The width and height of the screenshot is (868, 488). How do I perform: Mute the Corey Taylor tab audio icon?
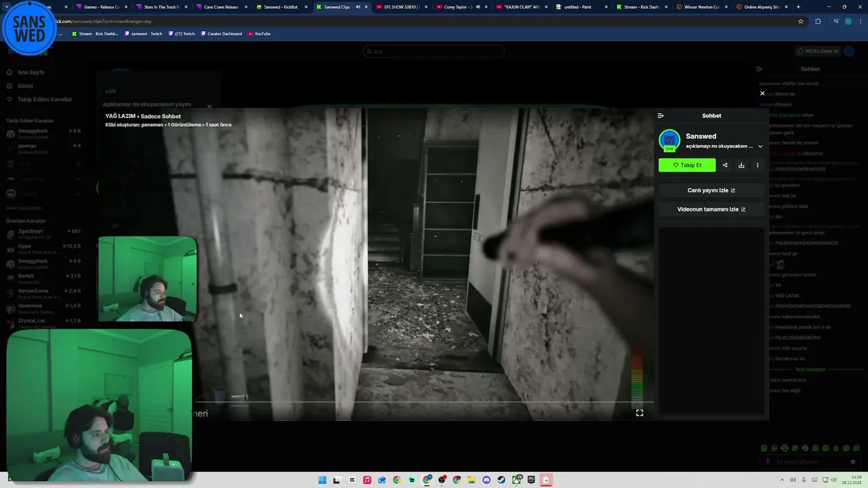coord(477,7)
